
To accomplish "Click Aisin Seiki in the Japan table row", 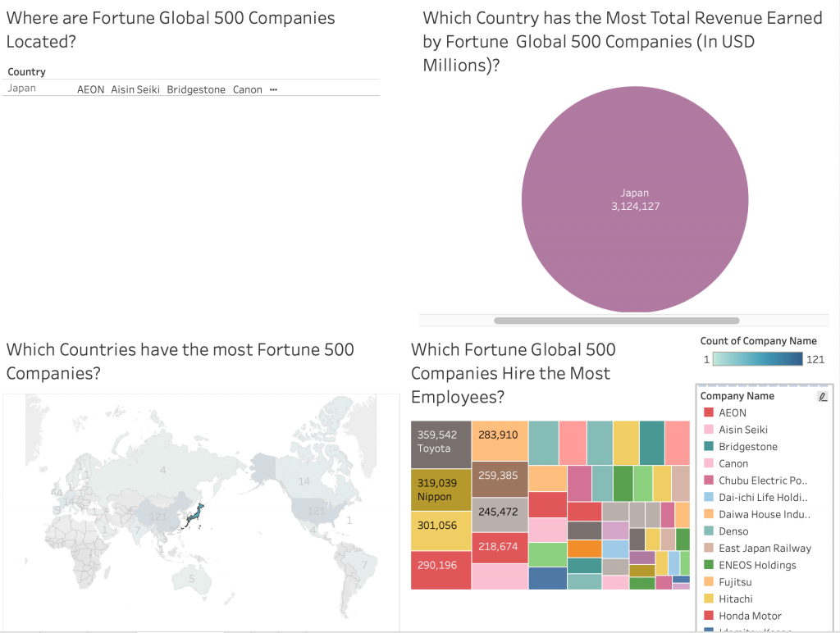I will [135, 89].
